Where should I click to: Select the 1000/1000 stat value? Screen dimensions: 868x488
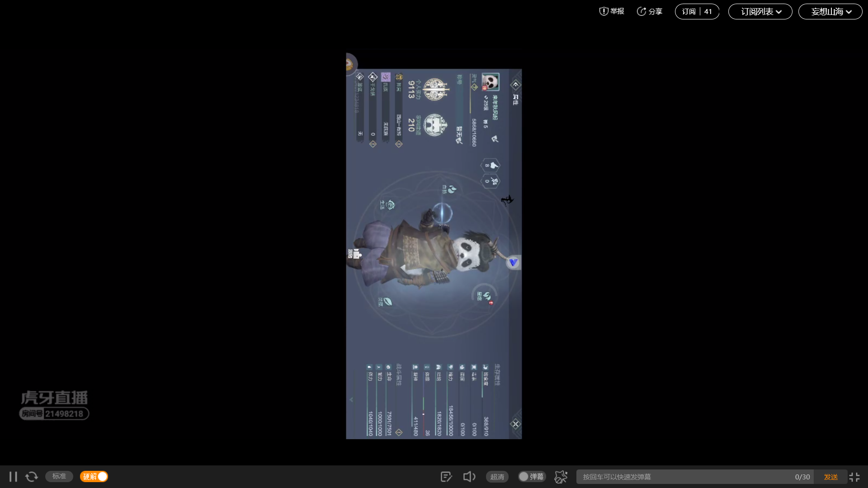pyautogui.click(x=380, y=423)
